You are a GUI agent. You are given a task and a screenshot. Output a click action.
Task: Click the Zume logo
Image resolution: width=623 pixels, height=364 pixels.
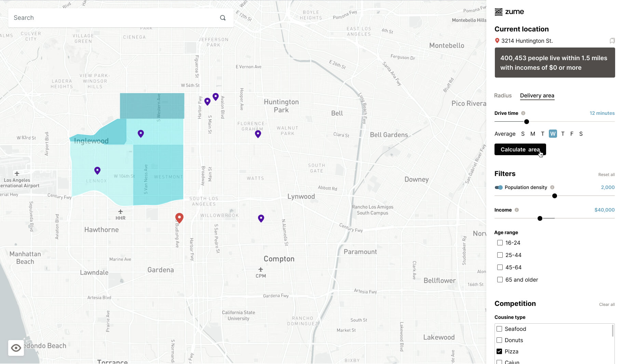(x=509, y=12)
